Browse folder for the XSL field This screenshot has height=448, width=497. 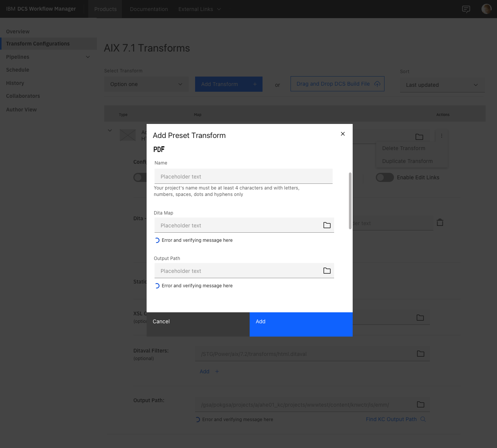(x=420, y=318)
